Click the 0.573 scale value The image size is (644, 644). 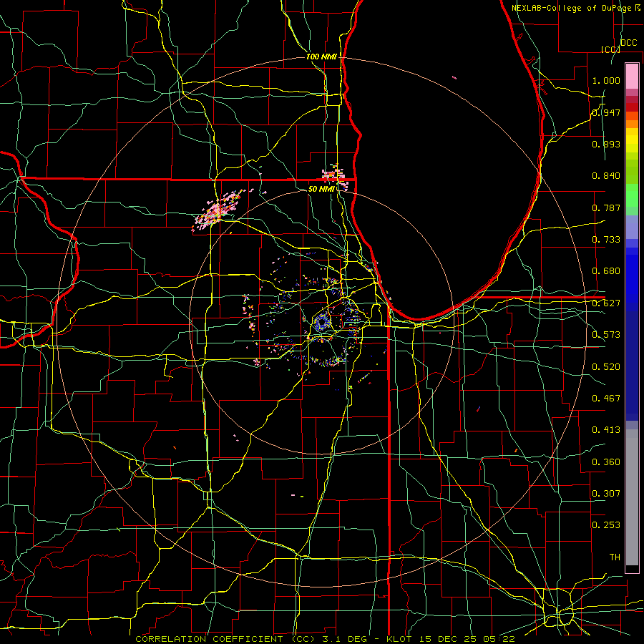pyautogui.click(x=606, y=335)
